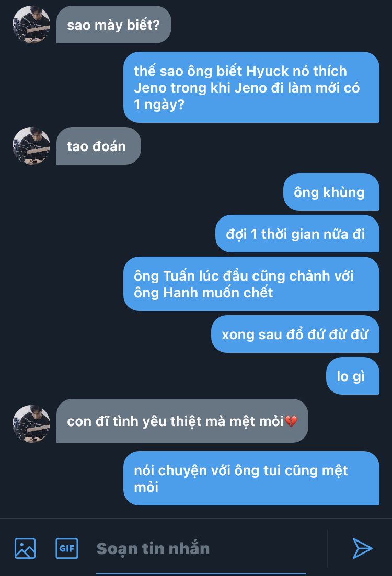
Task: Select the 'sao mày biết?' message bubble
Action: 114,25
